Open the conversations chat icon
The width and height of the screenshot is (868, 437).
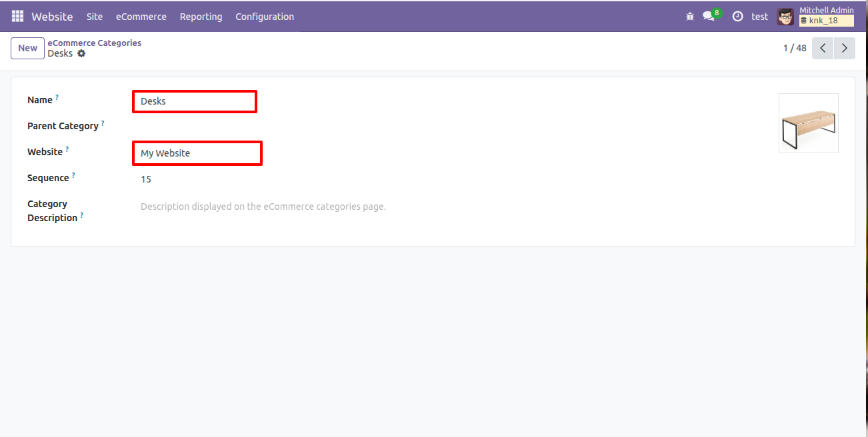708,17
